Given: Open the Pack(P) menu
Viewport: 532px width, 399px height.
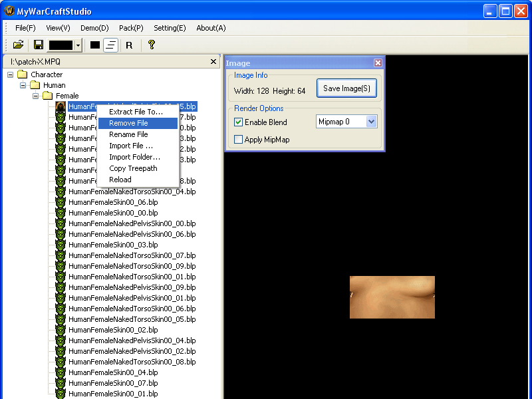Looking at the screenshot, I should pyautogui.click(x=131, y=28).
